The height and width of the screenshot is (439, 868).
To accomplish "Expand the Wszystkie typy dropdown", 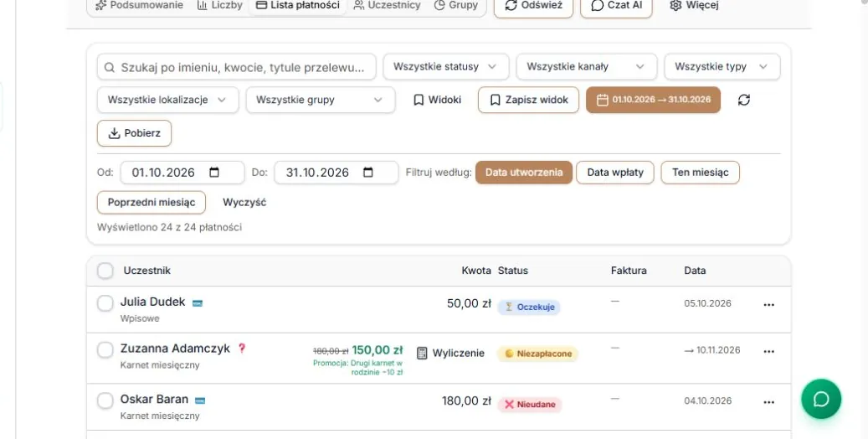I will (722, 66).
